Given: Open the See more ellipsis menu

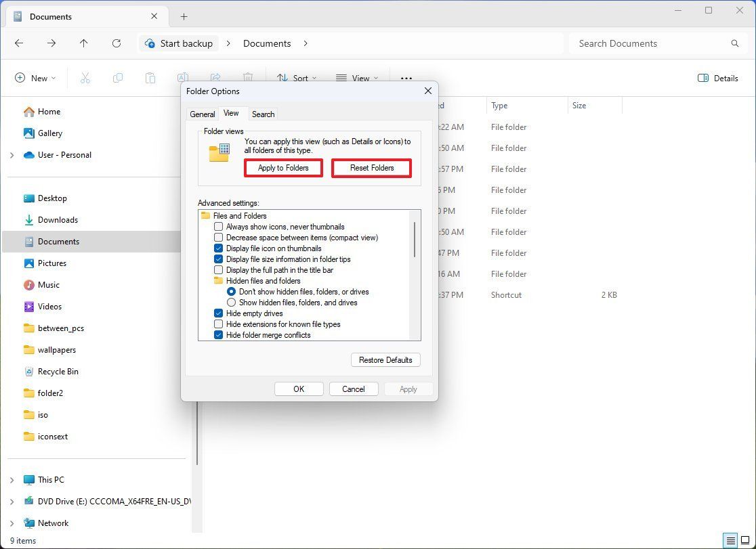Looking at the screenshot, I should click(406, 78).
